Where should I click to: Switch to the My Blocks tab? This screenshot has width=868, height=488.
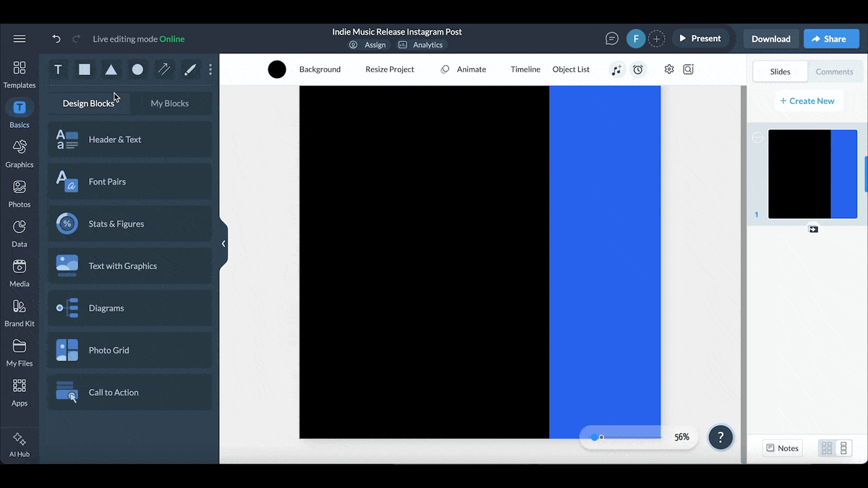(x=171, y=103)
